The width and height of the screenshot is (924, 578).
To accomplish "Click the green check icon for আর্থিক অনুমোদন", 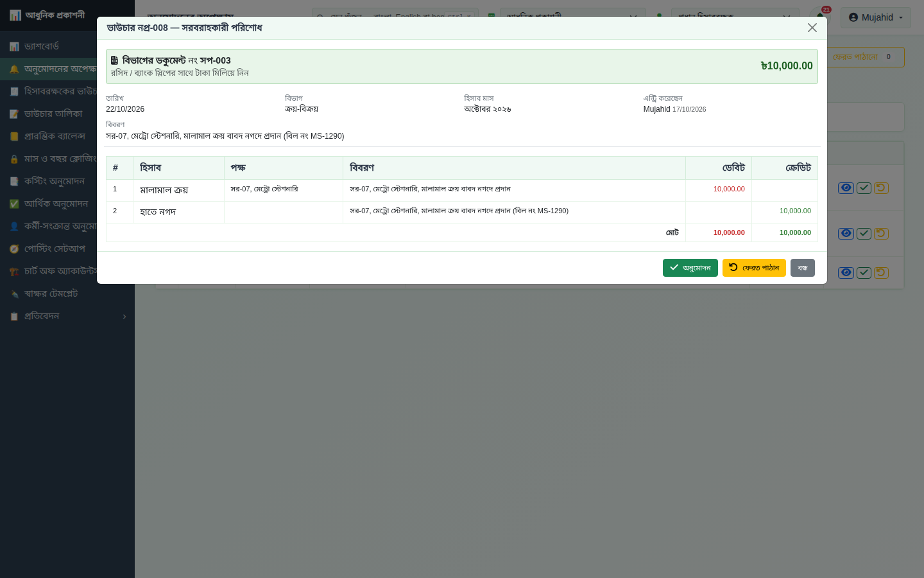I will click(x=14, y=204).
